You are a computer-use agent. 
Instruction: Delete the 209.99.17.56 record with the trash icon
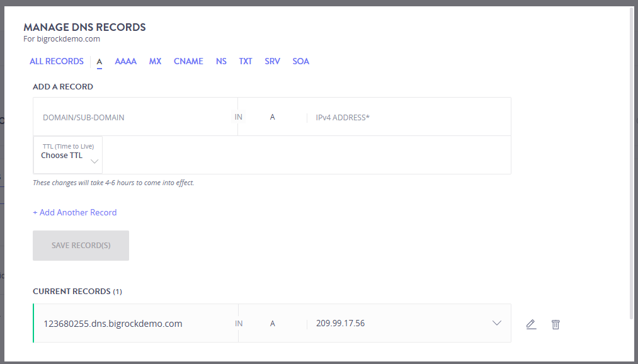(555, 324)
